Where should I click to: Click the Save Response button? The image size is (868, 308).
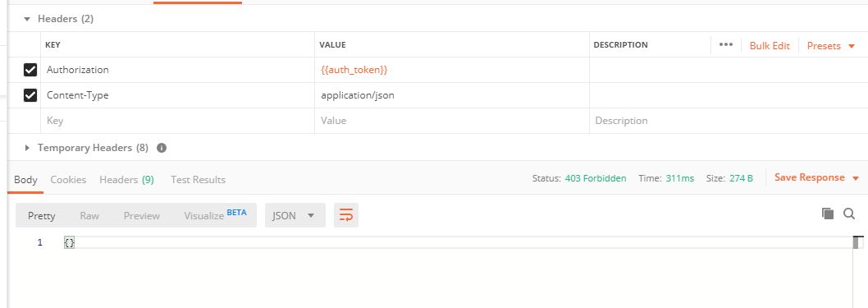click(x=809, y=177)
